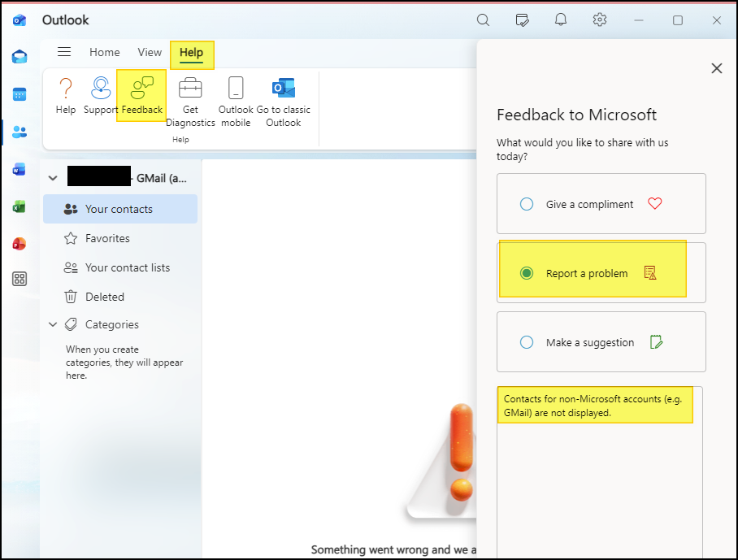Click the heart icon beside Give a compliment
The height and width of the screenshot is (560, 738).
(x=655, y=203)
